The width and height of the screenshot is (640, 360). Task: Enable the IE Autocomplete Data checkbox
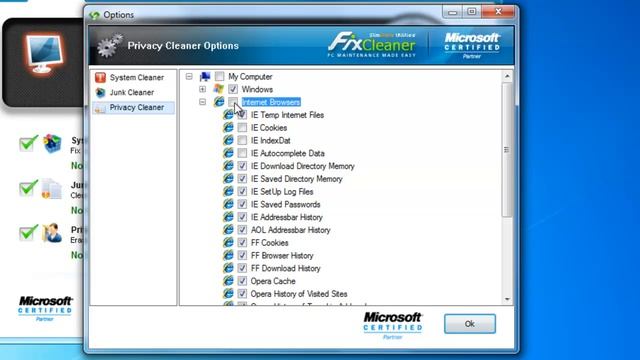(x=242, y=153)
